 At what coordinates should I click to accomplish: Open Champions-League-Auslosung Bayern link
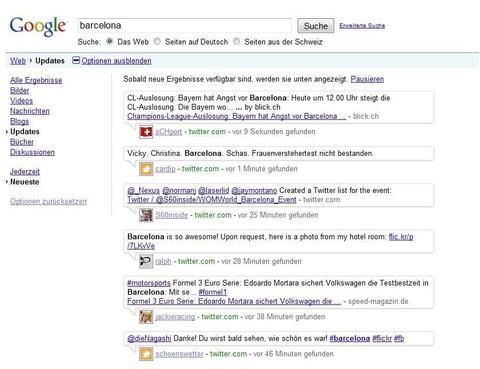click(x=237, y=116)
